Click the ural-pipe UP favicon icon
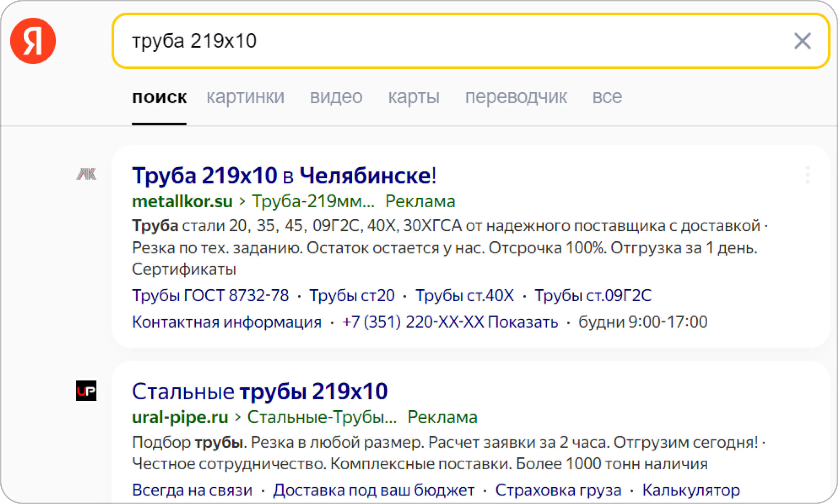This screenshot has height=504, width=838. point(86,391)
